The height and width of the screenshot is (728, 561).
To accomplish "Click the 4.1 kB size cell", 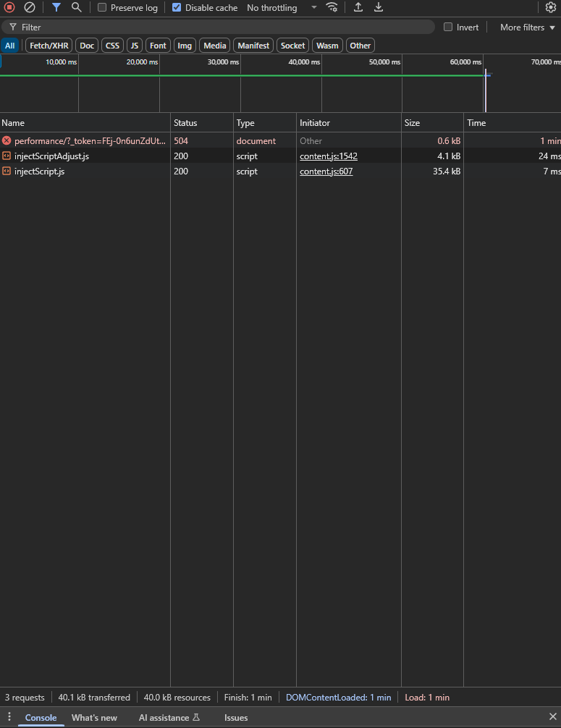I will (x=432, y=156).
